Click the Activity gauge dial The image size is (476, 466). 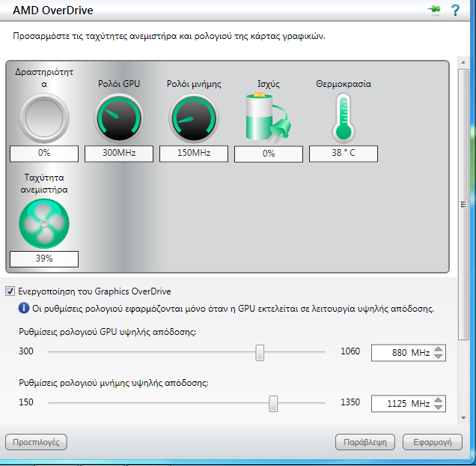[44, 118]
